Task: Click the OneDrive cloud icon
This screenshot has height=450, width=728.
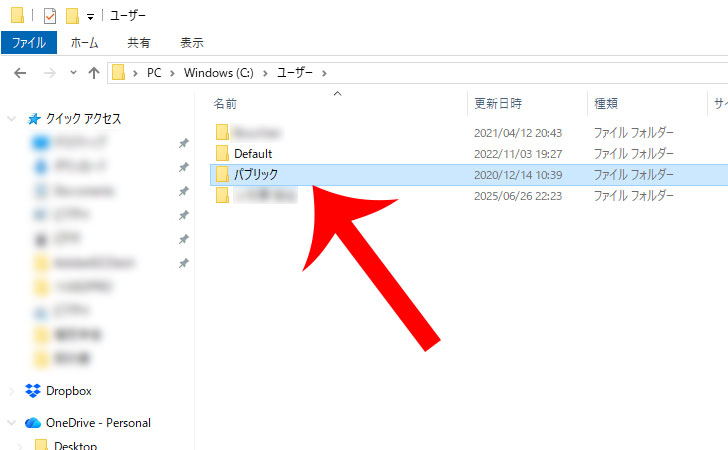Action: 33,423
